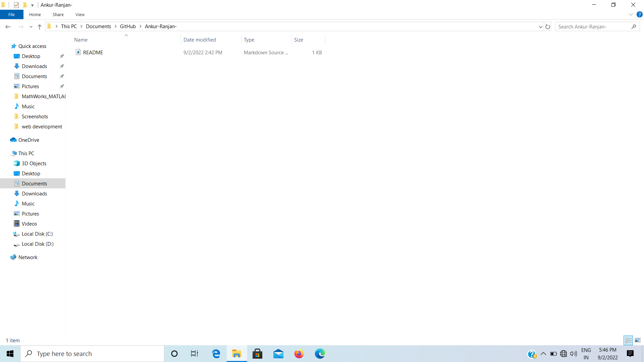Unpin Desktop from Quick access

click(x=62, y=56)
